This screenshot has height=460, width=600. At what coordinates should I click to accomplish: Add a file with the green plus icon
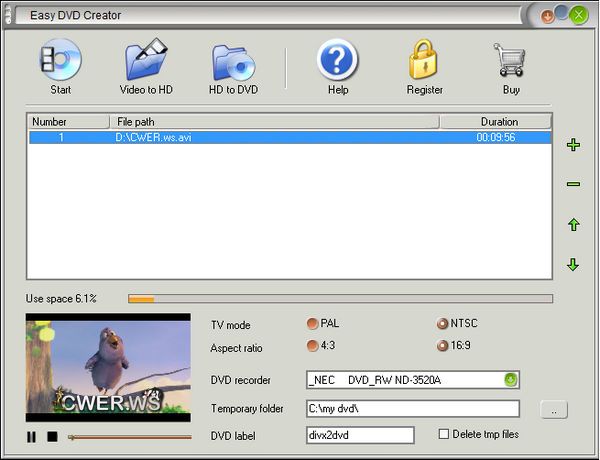[x=573, y=145]
